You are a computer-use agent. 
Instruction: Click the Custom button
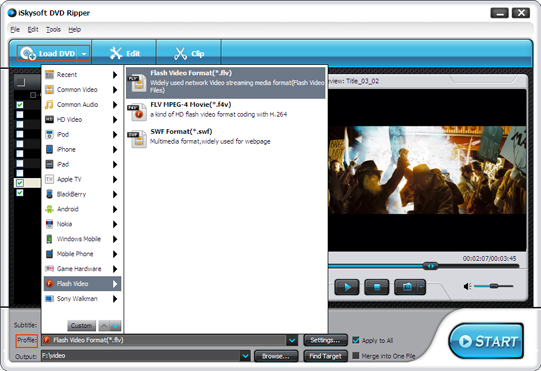(81, 325)
